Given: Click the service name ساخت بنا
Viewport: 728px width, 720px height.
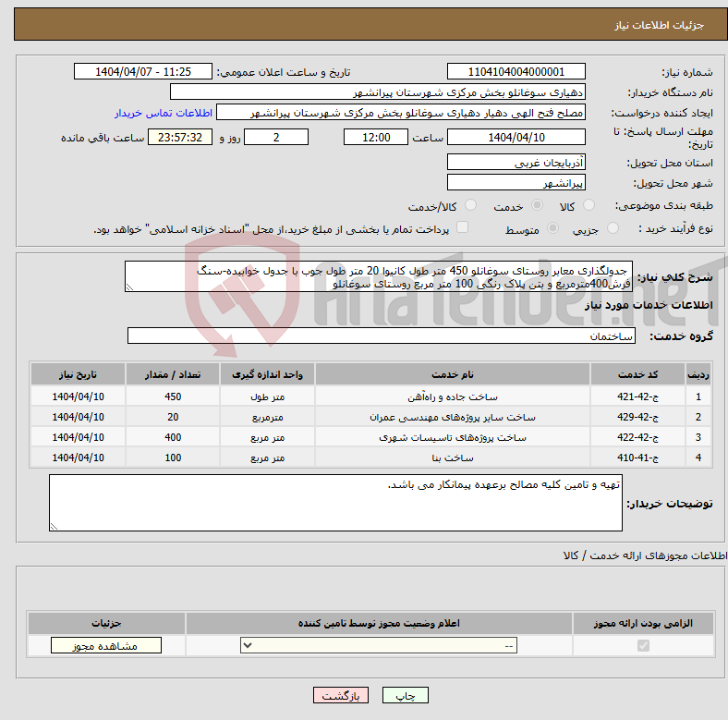Looking at the screenshot, I should [453, 458].
